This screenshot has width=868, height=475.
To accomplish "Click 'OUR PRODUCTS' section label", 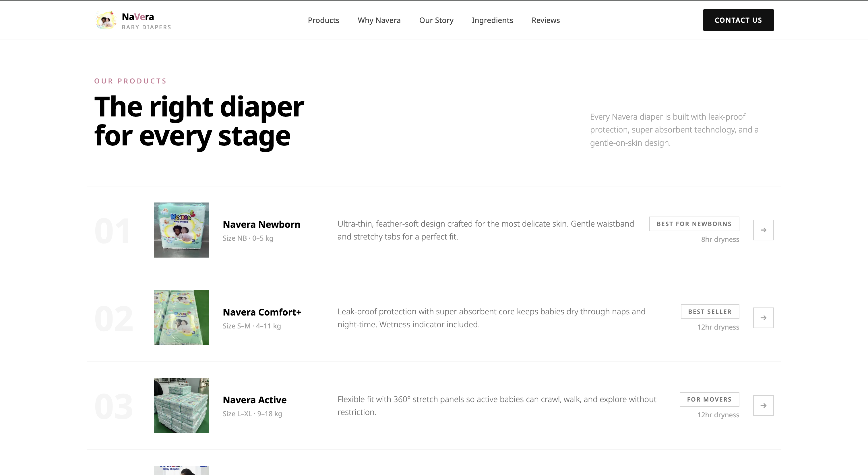I will [x=130, y=81].
